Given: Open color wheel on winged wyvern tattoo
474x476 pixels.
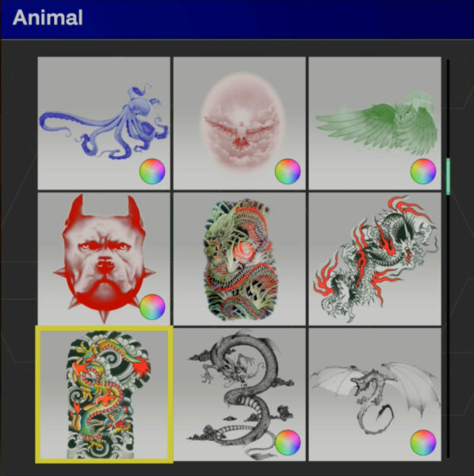Looking at the screenshot, I should pyautogui.click(x=423, y=443).
